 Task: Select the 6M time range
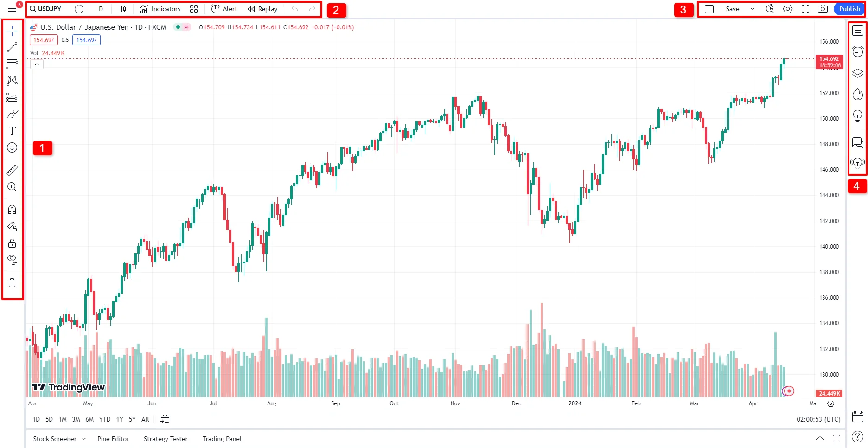tap(89, 419)
